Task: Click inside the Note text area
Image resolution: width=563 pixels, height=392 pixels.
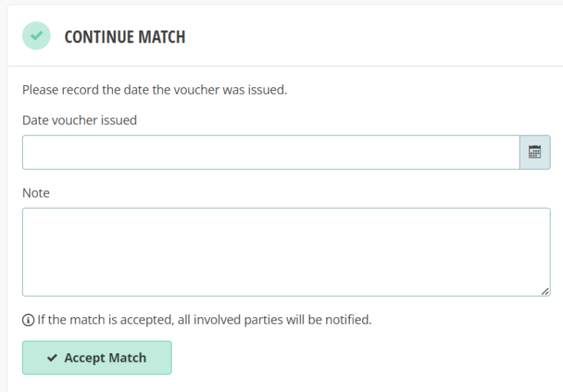Action: [286, 252]
